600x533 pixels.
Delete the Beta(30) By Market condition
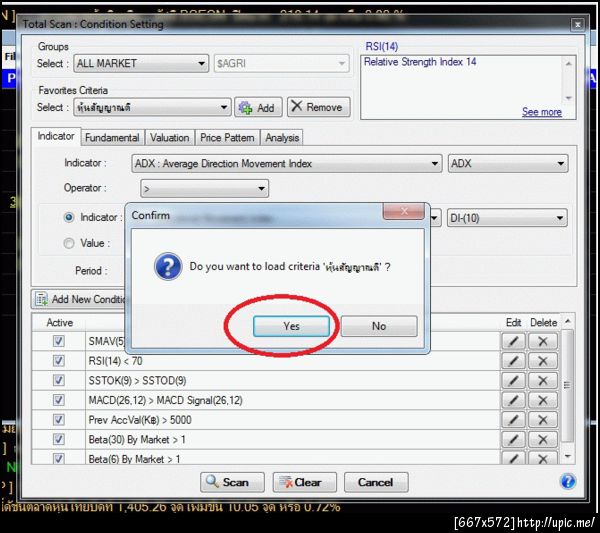[543, 439]
